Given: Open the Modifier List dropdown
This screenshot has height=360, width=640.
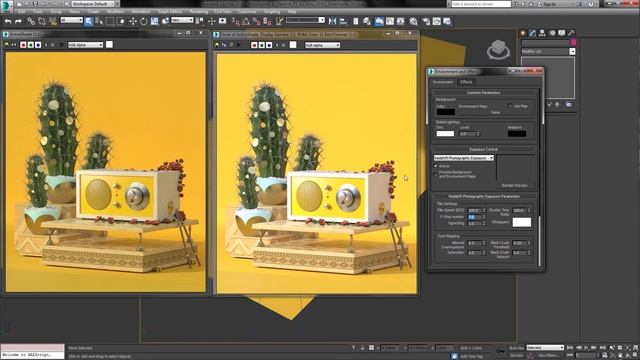Looking at the screenshot, I should (548, 51).
